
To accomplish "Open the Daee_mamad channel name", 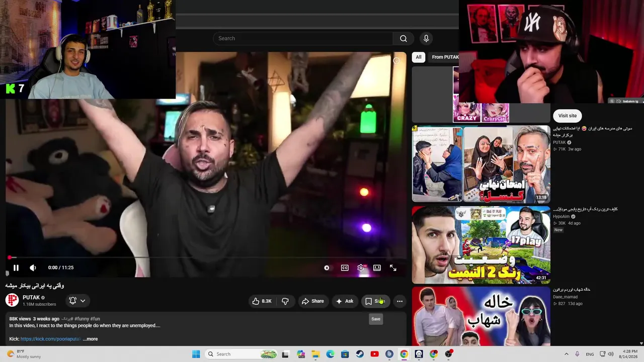I will click(566, 297).
